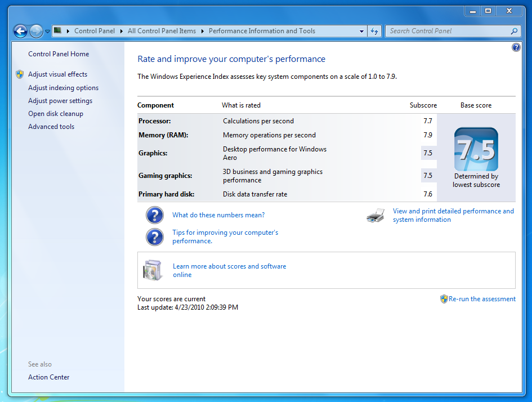Screen dimensions: 532x402
Task: Click the printer icon
Action: click(x=375, y=215)
